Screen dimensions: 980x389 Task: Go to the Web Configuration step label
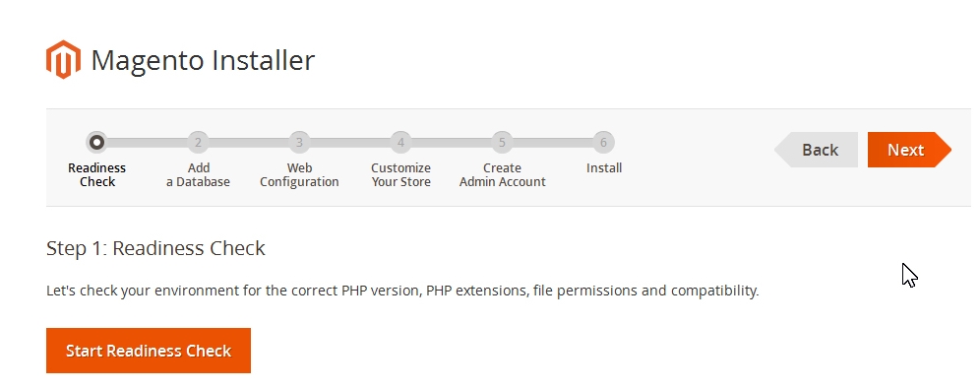299,175
